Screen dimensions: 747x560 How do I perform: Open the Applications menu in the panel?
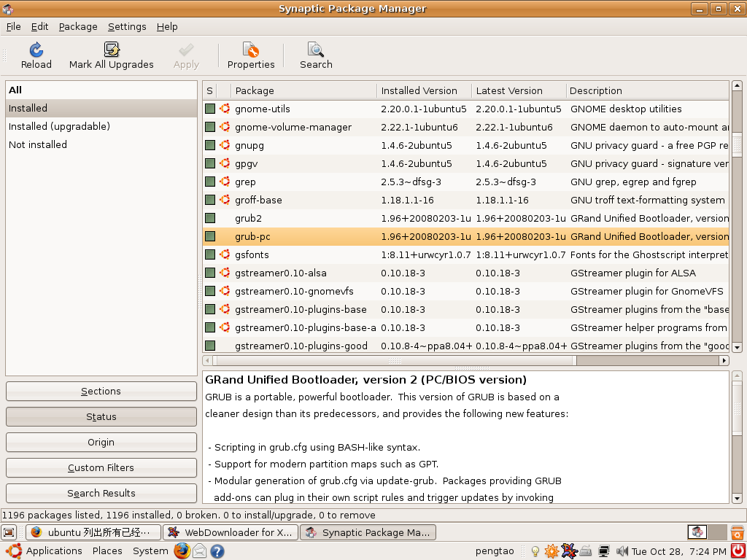[x=54, y=551]
